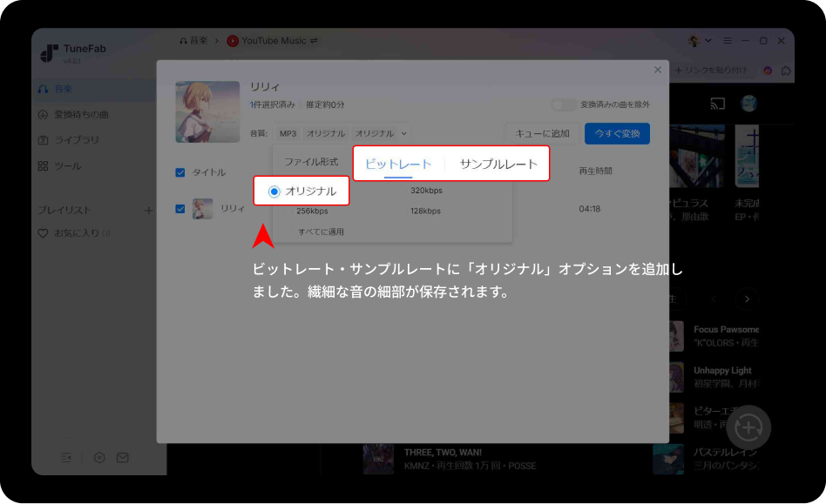Open TuneFab settings via the gear icon
The height and width of the screenshot is (504, 826).
pos(99,456)
